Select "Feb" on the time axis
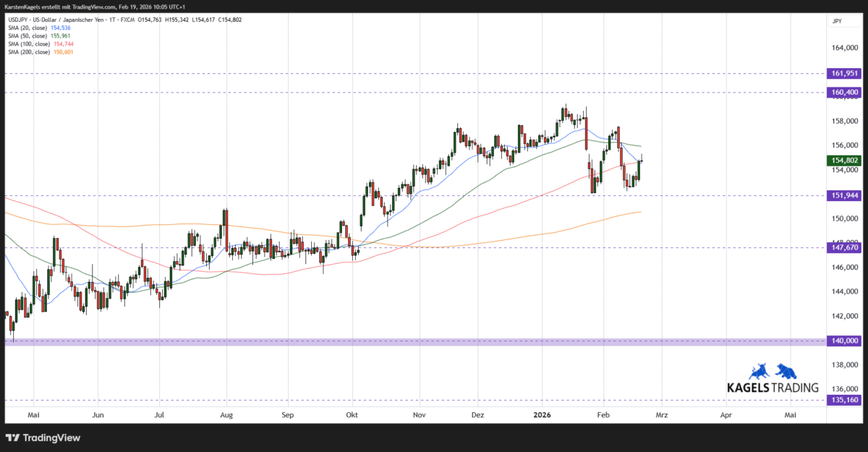868x452 pixels. pyautogui.click(x=603, y=414)
